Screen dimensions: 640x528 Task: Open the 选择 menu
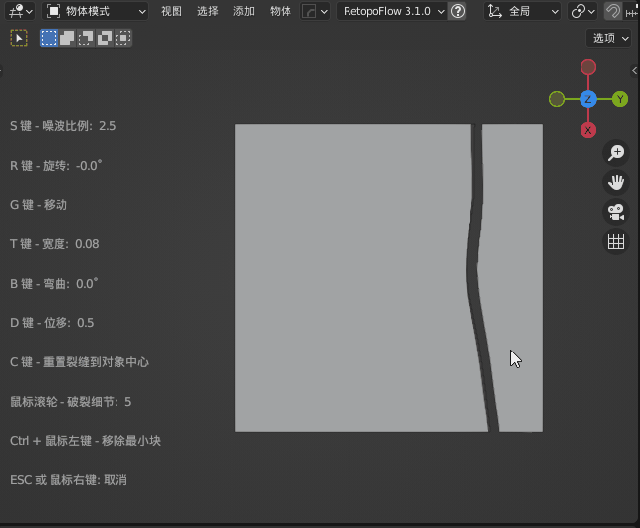[x=207, y=11]
